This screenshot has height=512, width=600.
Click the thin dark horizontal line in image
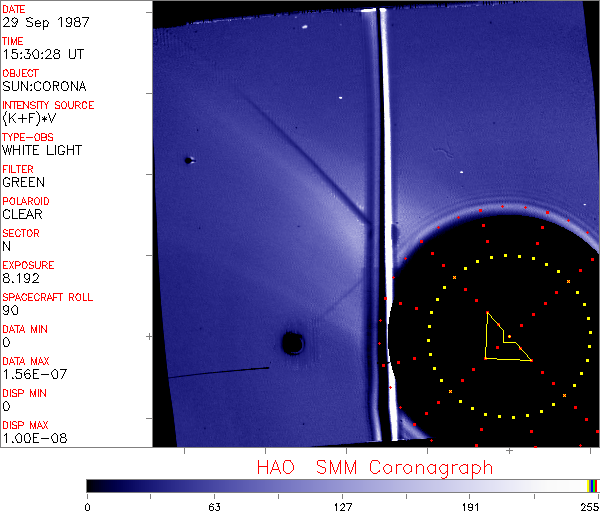coord(219,372)
